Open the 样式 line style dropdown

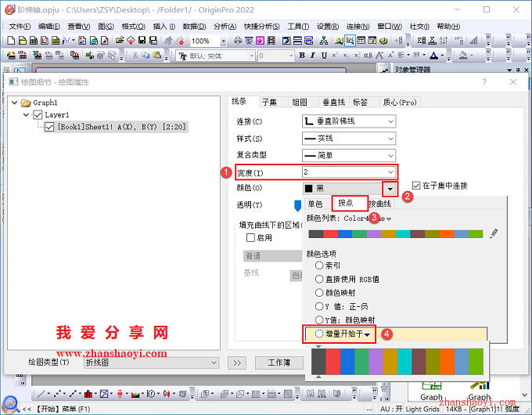(x=349, y=139)
